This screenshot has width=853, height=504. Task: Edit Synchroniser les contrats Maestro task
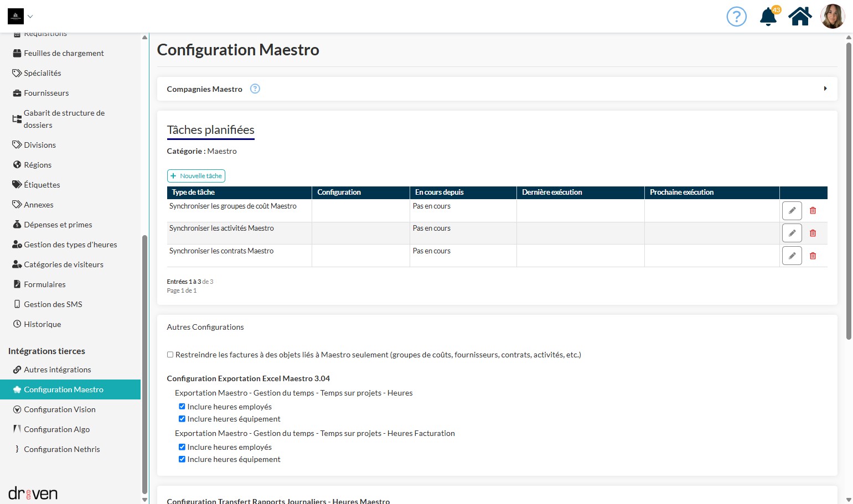click(792, 256)
